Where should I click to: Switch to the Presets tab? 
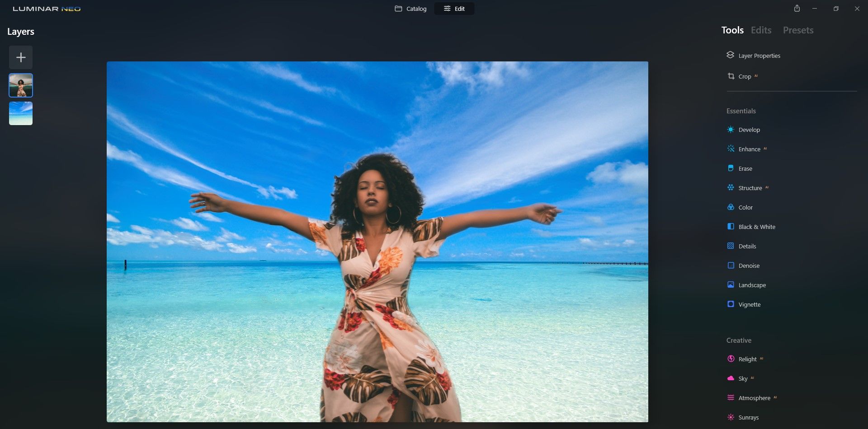[x=798, y=30]
